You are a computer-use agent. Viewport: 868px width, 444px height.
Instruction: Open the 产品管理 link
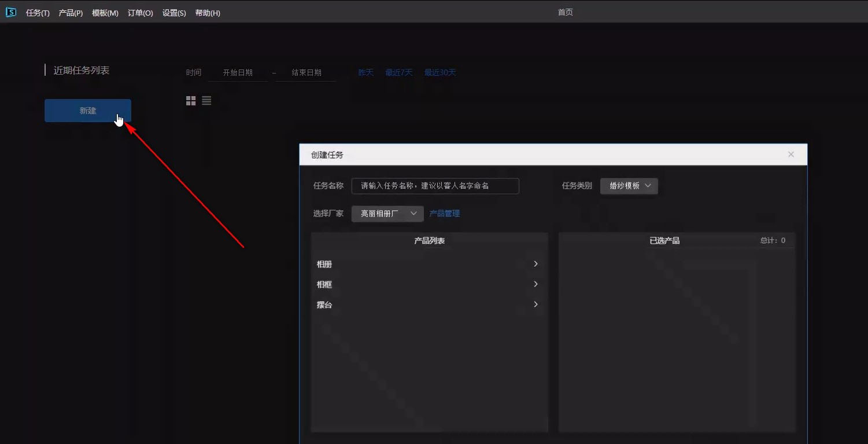pyautogui.click(x=445, y=214)
